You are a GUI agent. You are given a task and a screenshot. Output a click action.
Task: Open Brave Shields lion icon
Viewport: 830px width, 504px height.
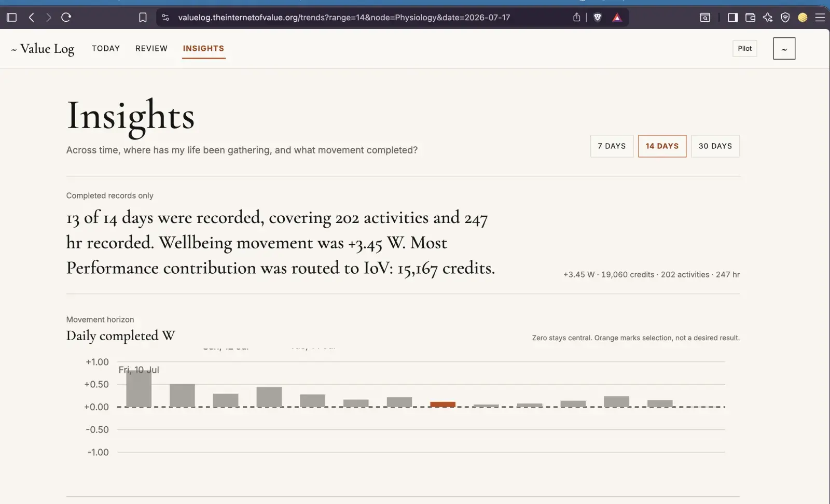point(598,18)
